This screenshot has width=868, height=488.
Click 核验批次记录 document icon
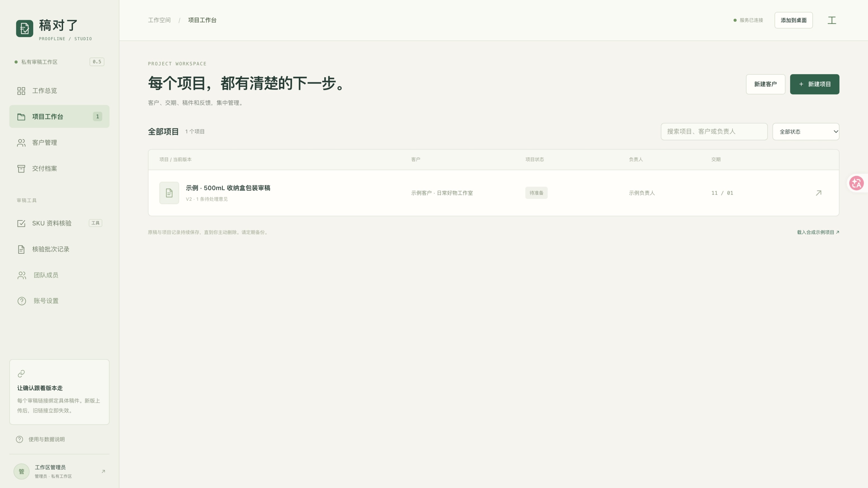pos(21,249)
